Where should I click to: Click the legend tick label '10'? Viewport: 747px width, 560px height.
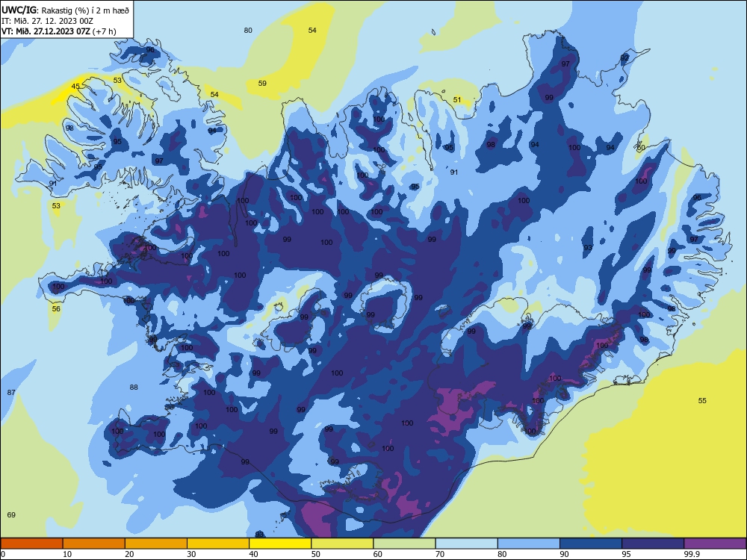(x=67, y=554)
